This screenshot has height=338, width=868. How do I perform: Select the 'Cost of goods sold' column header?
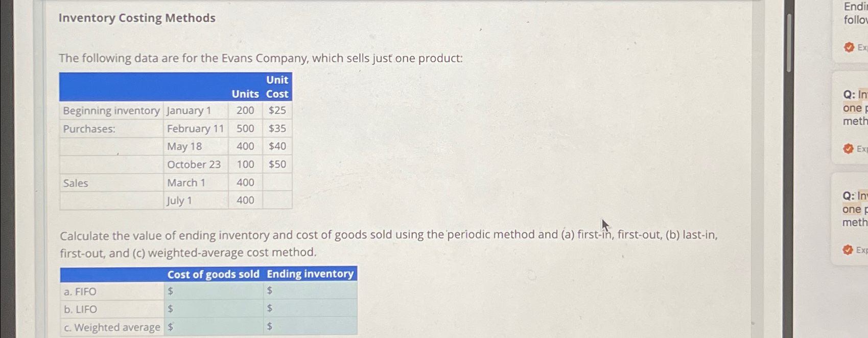[213, 274]
